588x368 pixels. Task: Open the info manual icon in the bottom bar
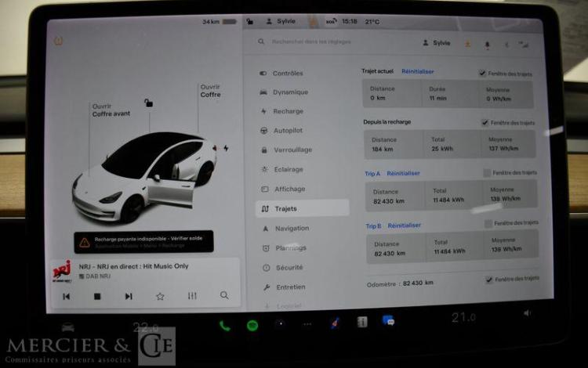tap(362, 322)
